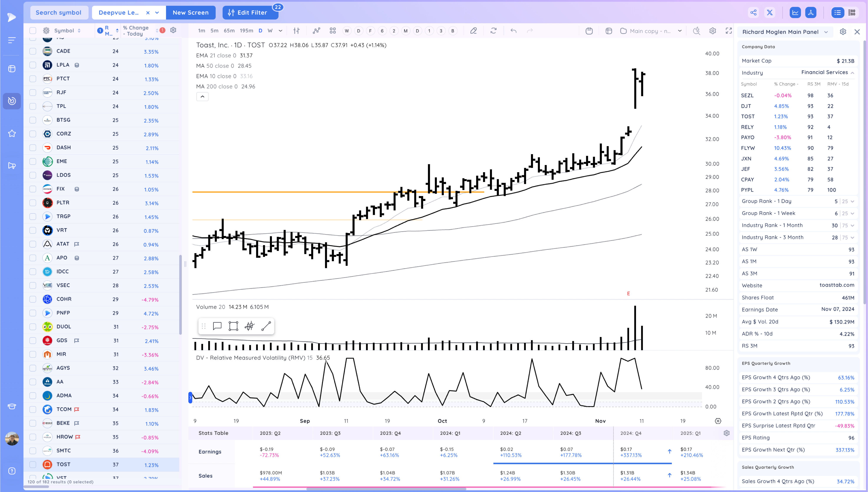This screenshot has height=492, width=868.
Task: Click the refresh chart icon
Action: (x=493, y=31)
